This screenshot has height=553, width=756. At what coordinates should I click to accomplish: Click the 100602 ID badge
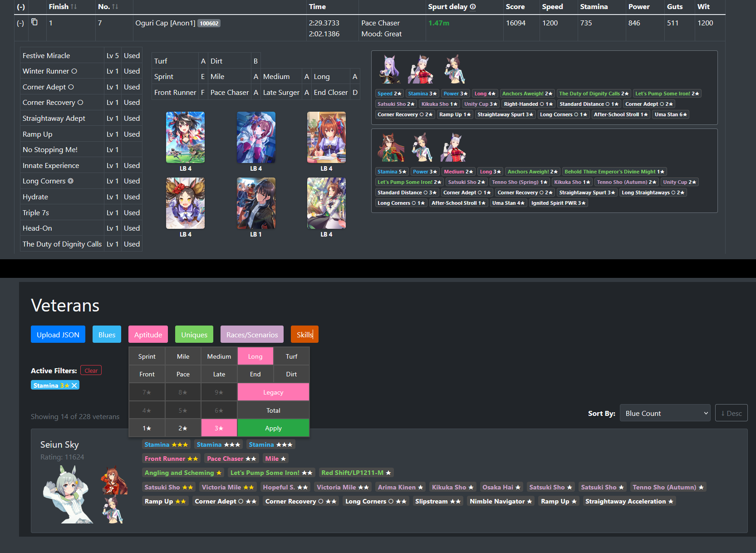click(x=209, y=23)
